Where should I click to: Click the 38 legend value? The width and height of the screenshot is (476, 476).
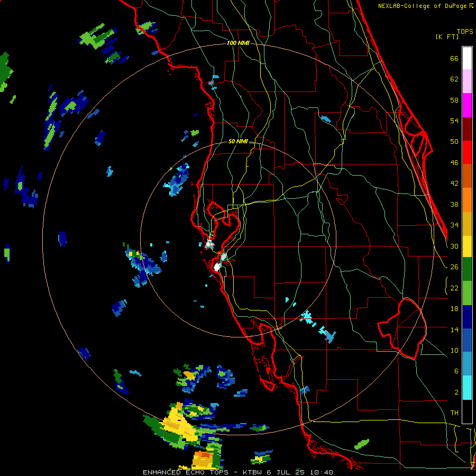(454, 204)
